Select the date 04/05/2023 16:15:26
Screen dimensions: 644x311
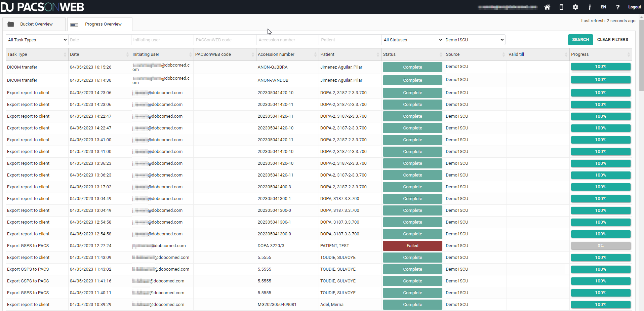pyautogui.click(x=91, y=67)
